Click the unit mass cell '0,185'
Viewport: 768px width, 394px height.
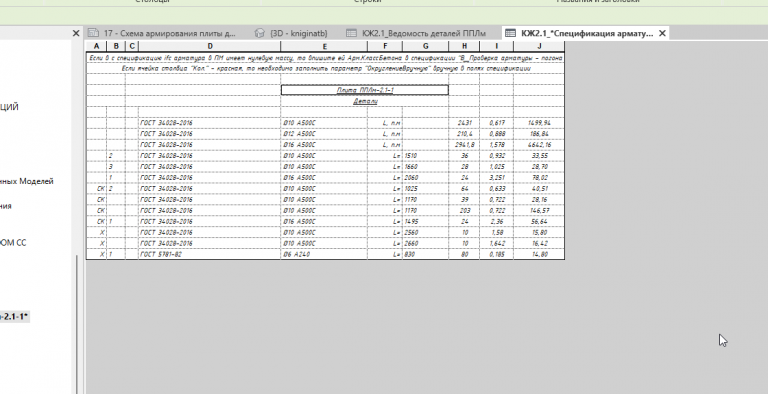coord(497,254)
